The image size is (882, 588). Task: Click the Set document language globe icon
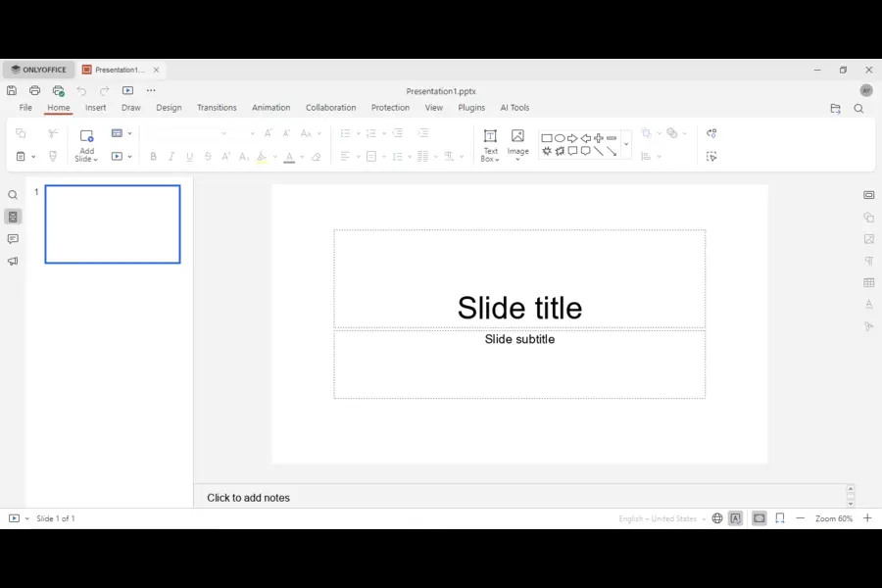point(717,518)
